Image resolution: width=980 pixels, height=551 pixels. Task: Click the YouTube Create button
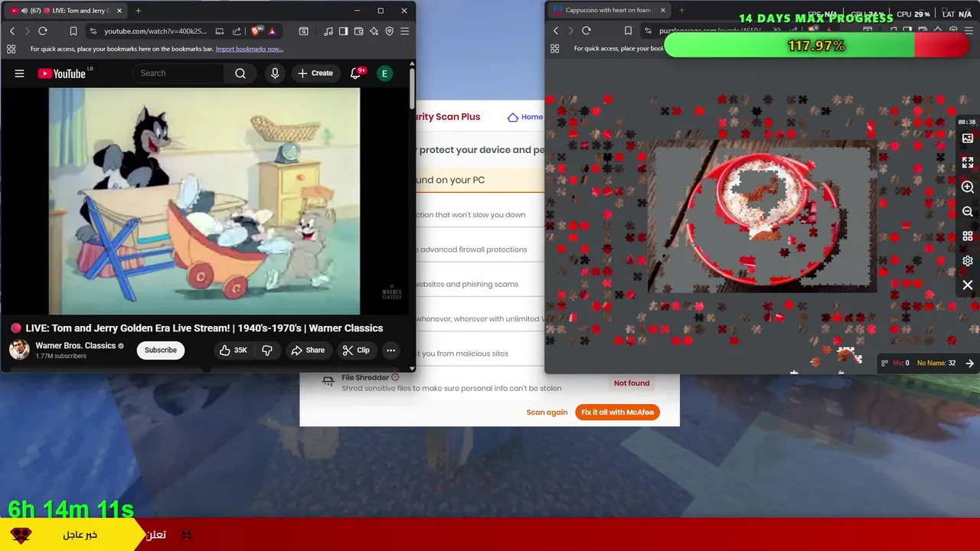point(315,73)
